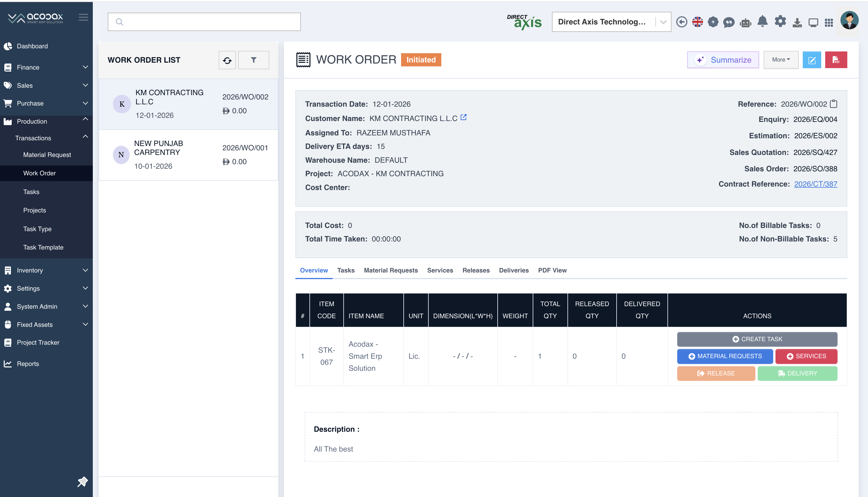Click the refresh work order list icon

[x=227, y=60]
